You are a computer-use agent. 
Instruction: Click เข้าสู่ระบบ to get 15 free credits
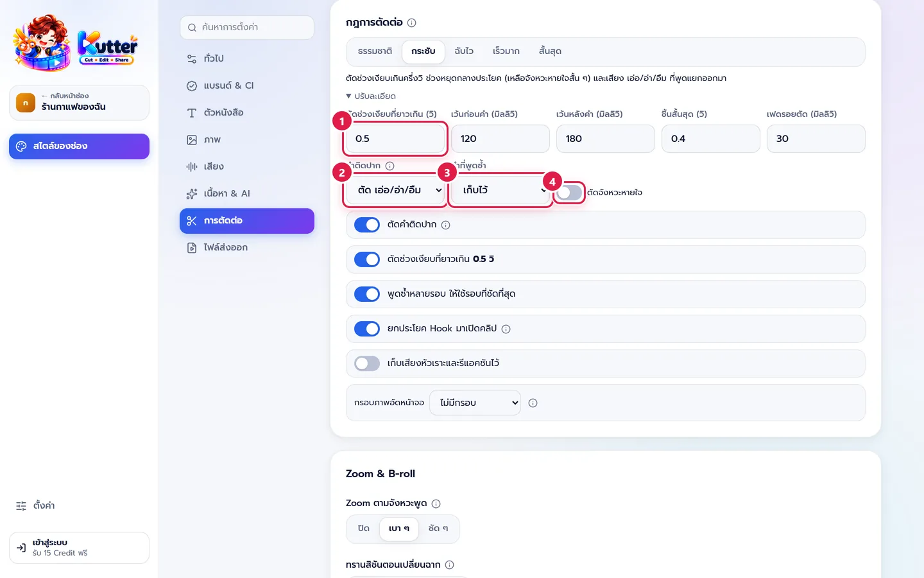click(x=79, y=548)
